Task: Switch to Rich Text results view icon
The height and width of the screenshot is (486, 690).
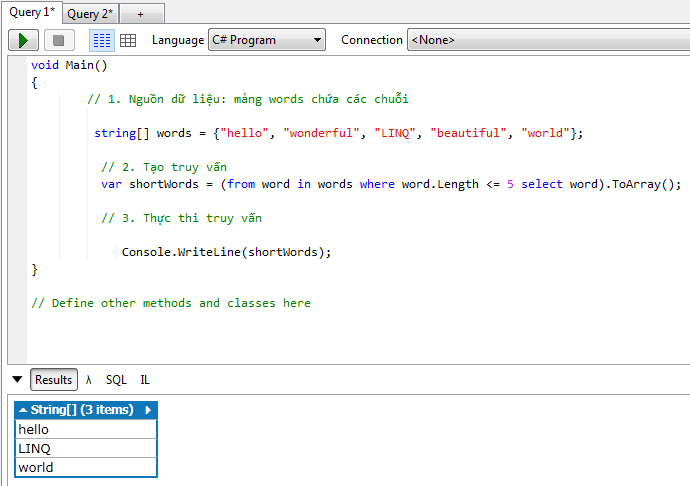Action: 102,40
